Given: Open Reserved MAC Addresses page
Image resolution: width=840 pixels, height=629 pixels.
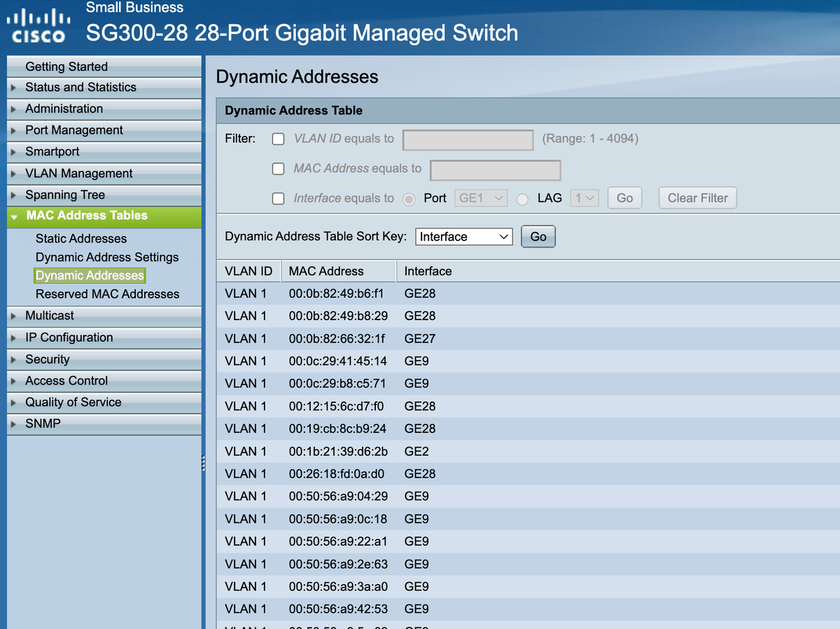Looking at the screenshot, I should [107, 294].
